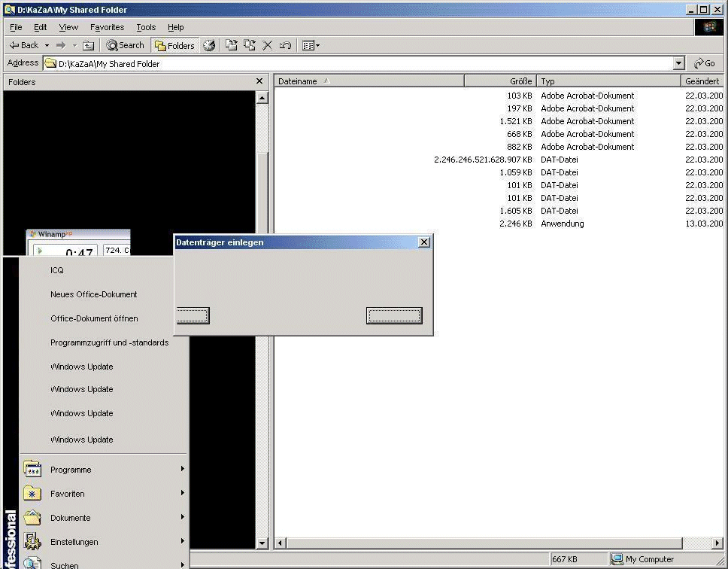This screenshot has width=728, height=569.
Task: Click the Back arrow toolbar icon
Action: click(x=23, y=45)
